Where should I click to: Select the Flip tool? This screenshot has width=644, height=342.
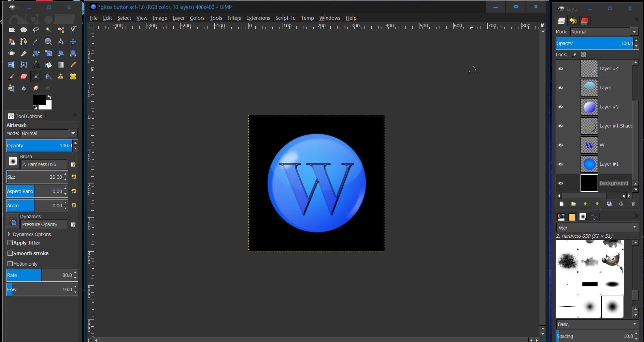click(x=12, y=65)
